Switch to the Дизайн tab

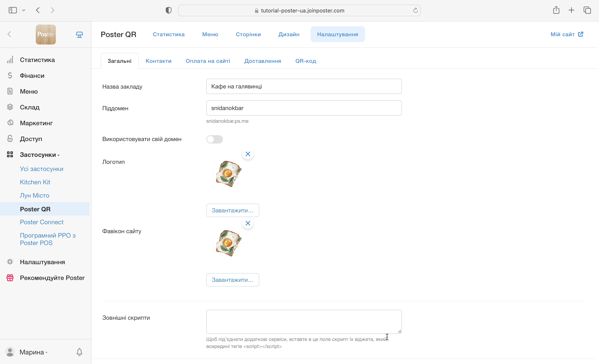point(289,34)
